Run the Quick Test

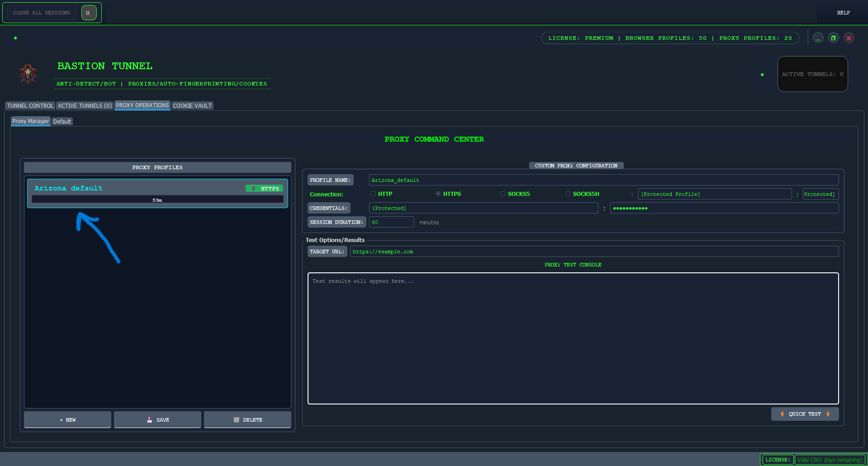coord(805,414)
